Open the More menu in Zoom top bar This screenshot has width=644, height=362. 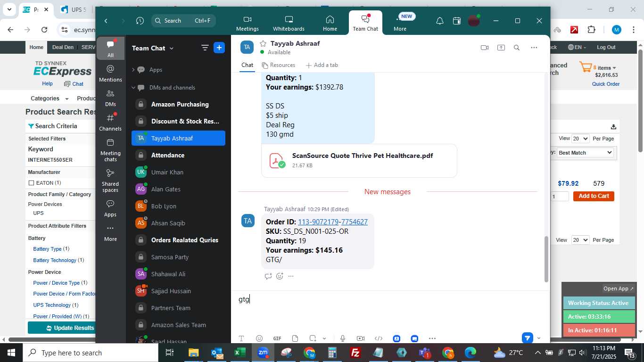click(x=400, y=23)
